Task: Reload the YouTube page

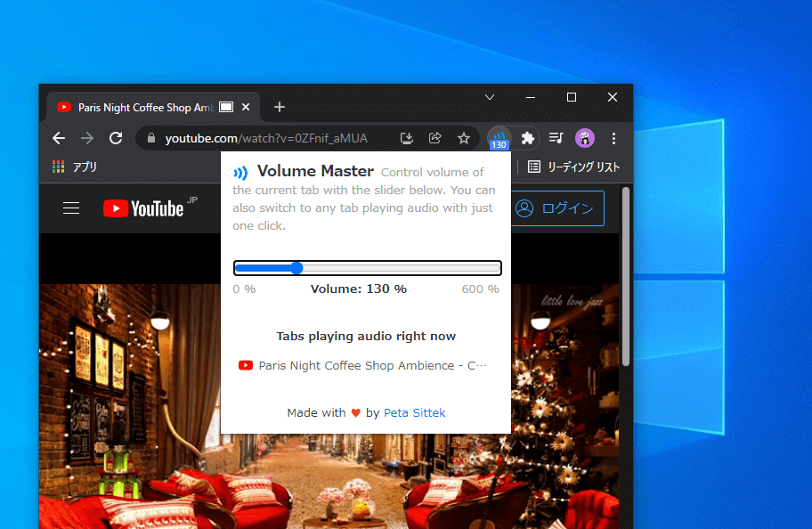Action: pyautogui.click(x=116, y=138)
